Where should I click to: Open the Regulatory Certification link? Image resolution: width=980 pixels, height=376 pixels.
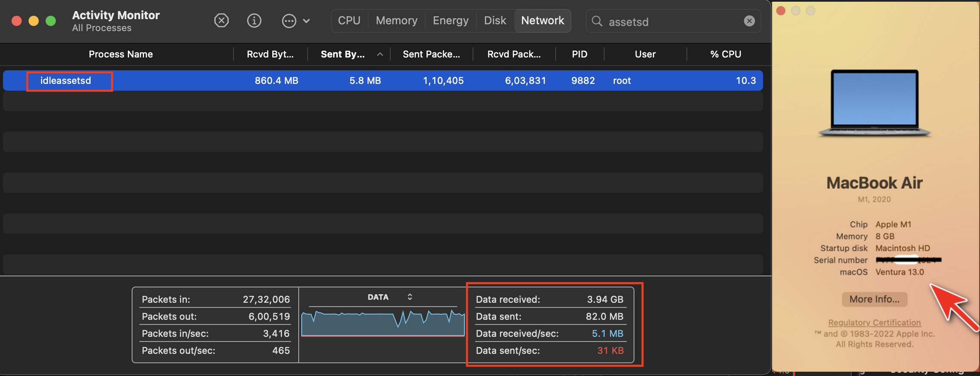tap(874, 322)
